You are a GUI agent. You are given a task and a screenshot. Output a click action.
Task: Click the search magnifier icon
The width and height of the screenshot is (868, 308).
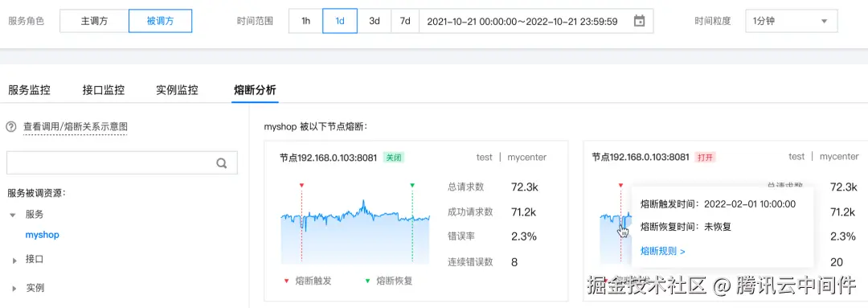click(222, 163)
